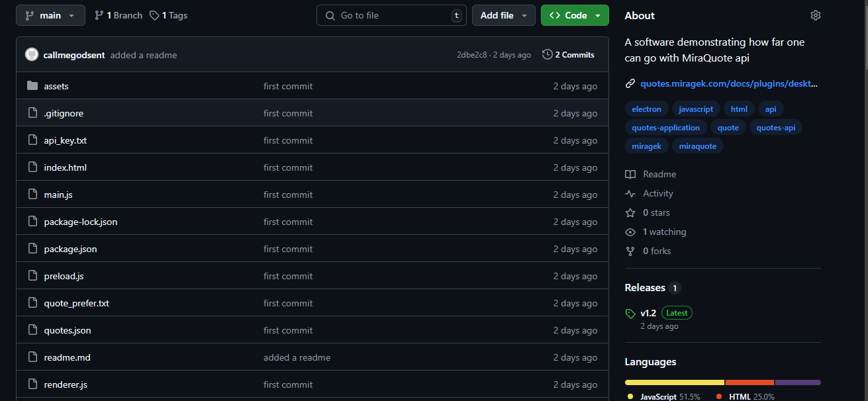Screen dimensions: 868x401
Task: Open the 2 Commits history link
Action: 568,54
